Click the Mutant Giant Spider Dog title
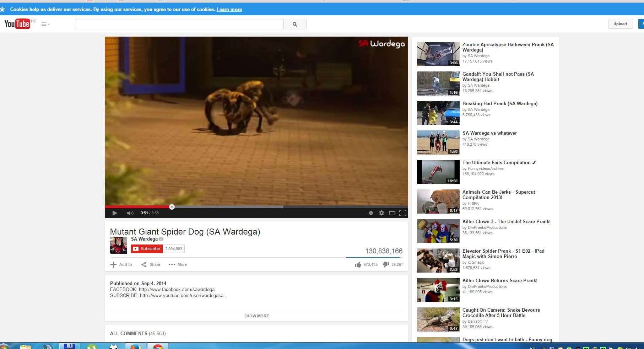The width and height of the screenshot is (644, 349). pyautogui.click(x=185, y=232)
